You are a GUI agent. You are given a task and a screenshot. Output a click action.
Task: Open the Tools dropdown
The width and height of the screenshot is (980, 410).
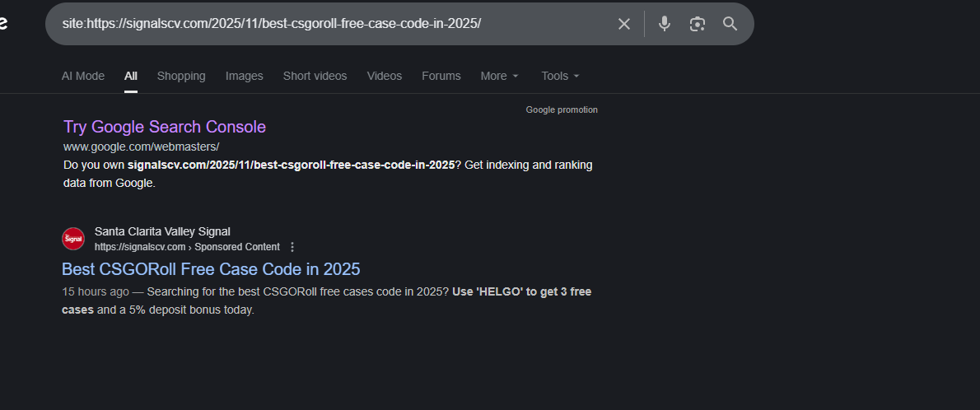click(x=560, y=76)
